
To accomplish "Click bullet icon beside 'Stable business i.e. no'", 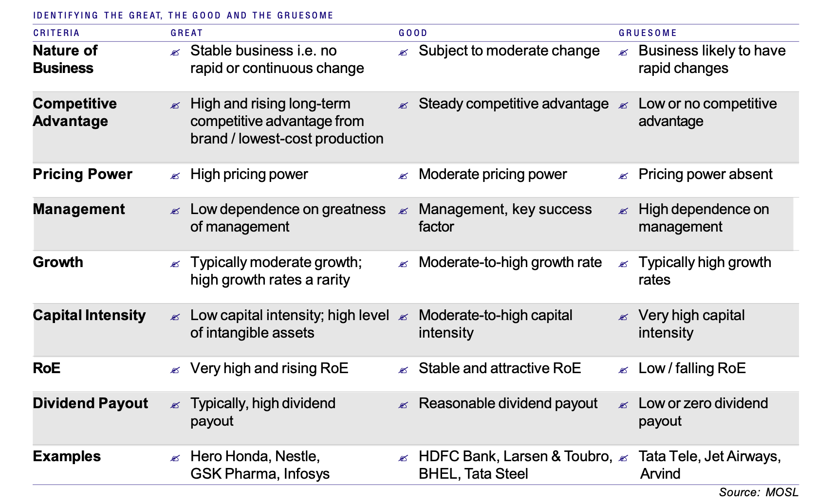I will click(x=175, y=53).
